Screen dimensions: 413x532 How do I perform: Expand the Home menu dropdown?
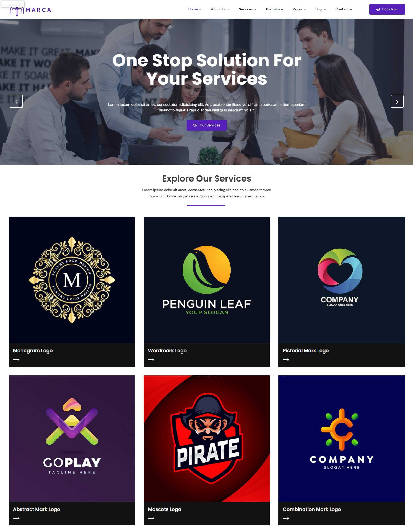tap(195, 9)
